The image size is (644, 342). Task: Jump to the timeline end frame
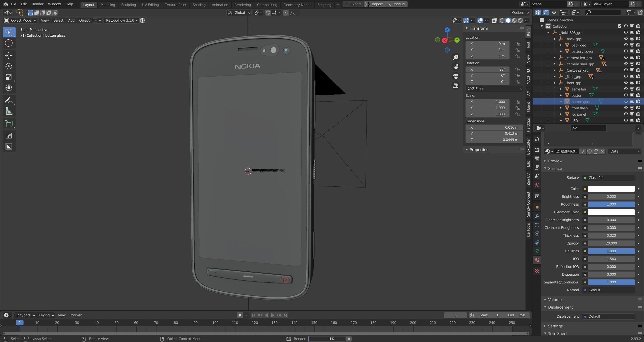[285, 315]
